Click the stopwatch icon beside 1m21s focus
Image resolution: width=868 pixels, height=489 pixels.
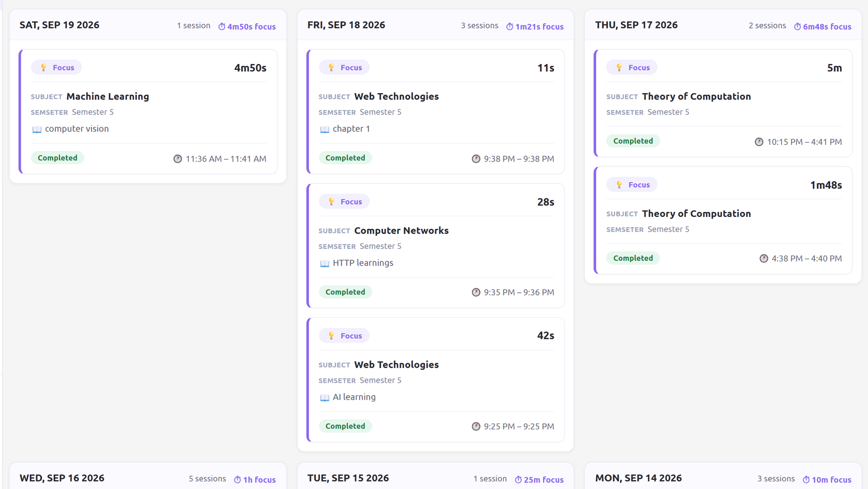[x=509, y=27]
